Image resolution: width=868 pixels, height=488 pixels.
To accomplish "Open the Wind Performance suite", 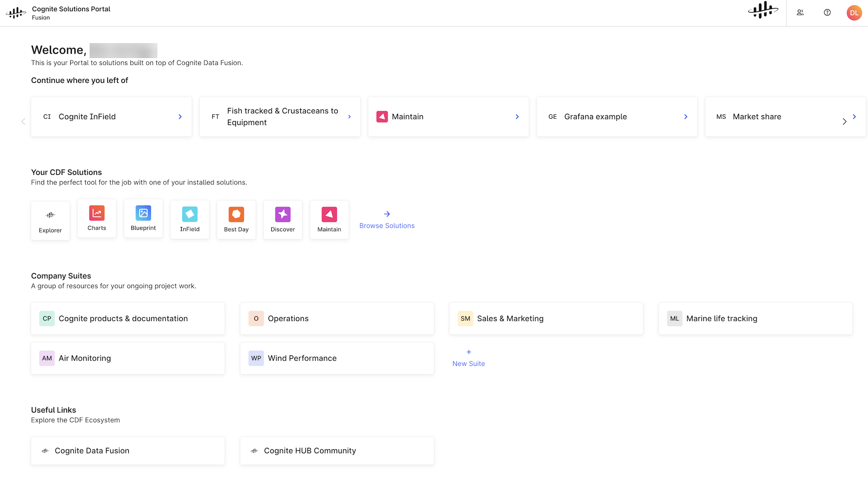I will pos(337,358).
